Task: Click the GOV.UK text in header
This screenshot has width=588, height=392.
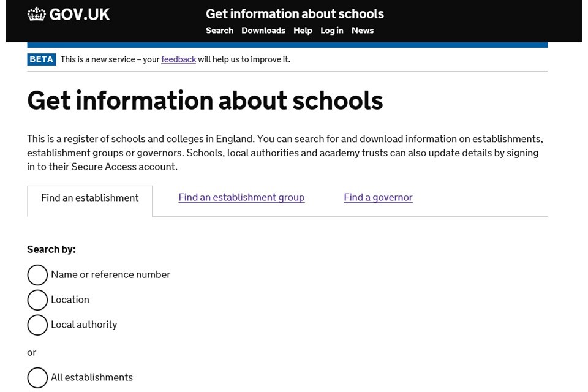Action: [79, 15]
